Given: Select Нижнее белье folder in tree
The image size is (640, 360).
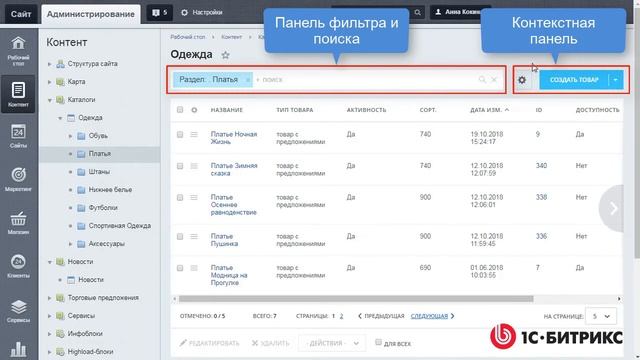Looking at the screenshot, I should (110, 190).
